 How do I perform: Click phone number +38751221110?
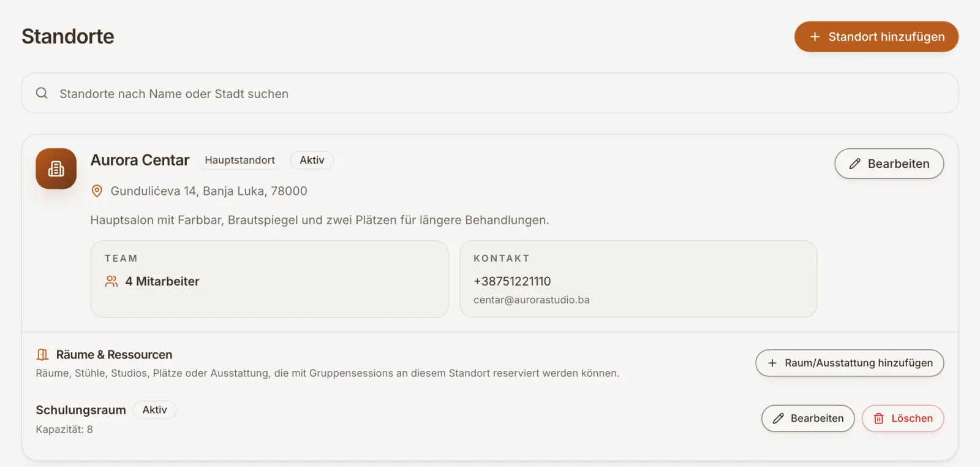click(x=512, y=281)
